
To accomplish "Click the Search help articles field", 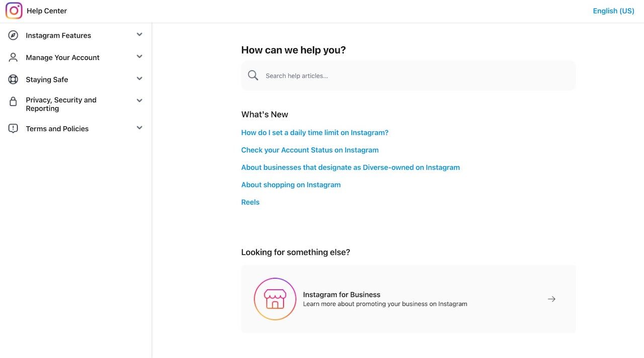I will 413,76.
